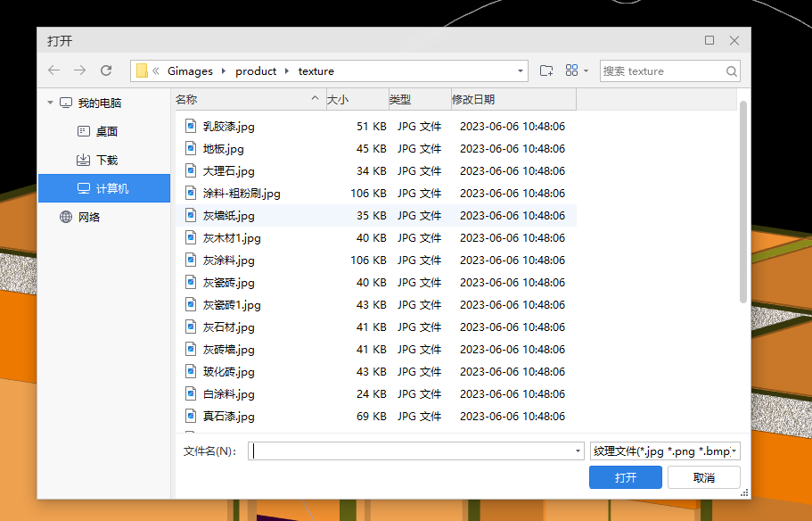Select file 灰涂料.jpg
Viewport: 812px width, 521px height.
(x=376, y=260)
